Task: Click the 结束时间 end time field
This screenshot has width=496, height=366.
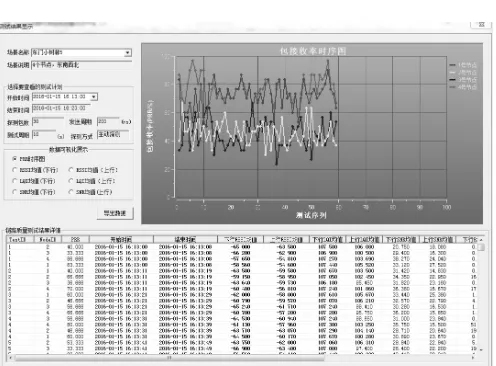Action: click(61, 108)
